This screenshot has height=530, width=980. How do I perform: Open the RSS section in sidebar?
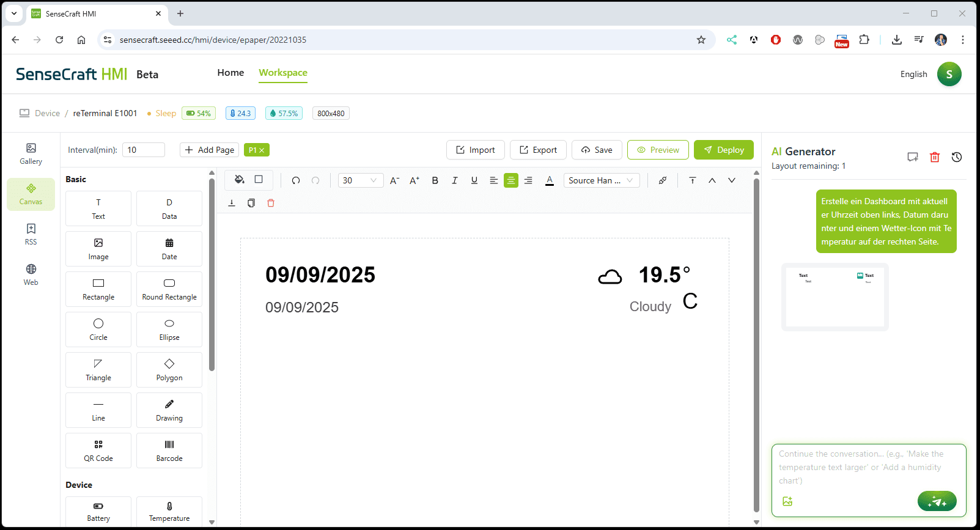click(31, 234)
